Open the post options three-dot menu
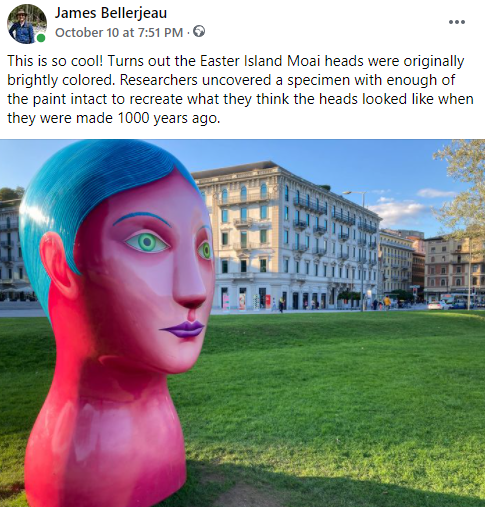485x507 pixels. (457, 22)
